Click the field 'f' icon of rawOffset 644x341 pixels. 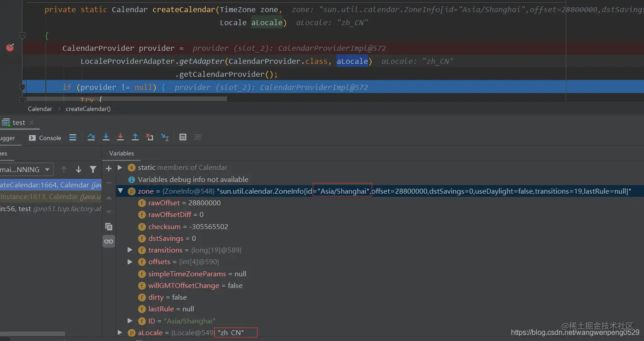tap(142, 203)
